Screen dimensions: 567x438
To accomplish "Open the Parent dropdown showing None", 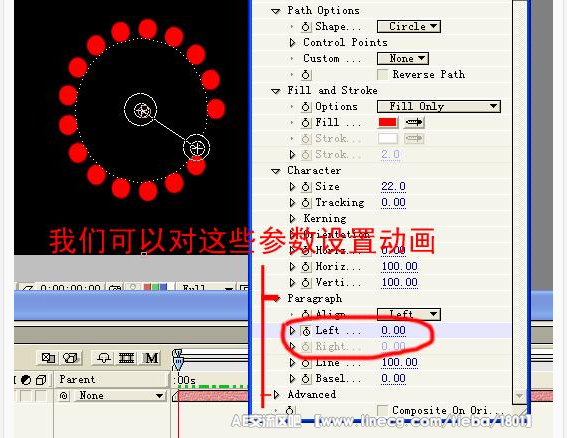I will 120,396.
